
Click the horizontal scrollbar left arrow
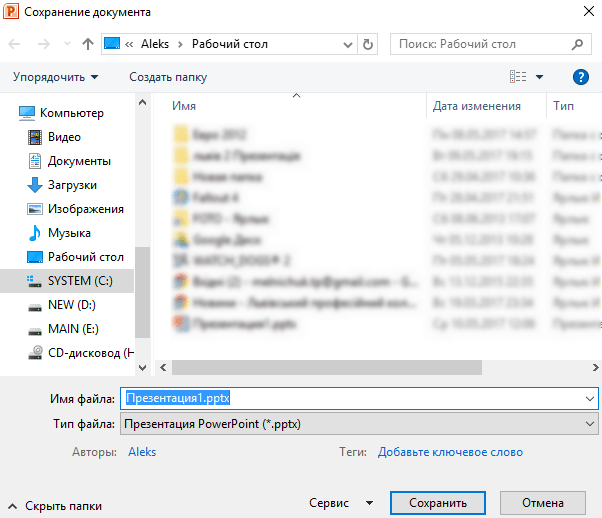(x=163, y=367)
